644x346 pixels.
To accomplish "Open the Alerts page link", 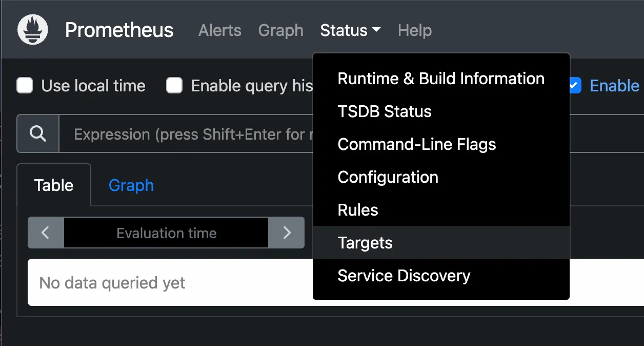I will (x=219, y=30).
